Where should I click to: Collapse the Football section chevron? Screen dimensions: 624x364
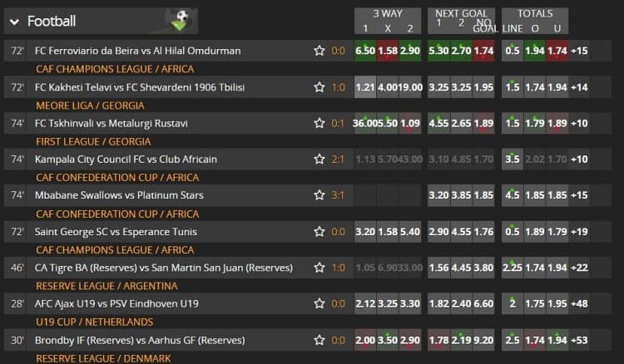tap(14, 22)
